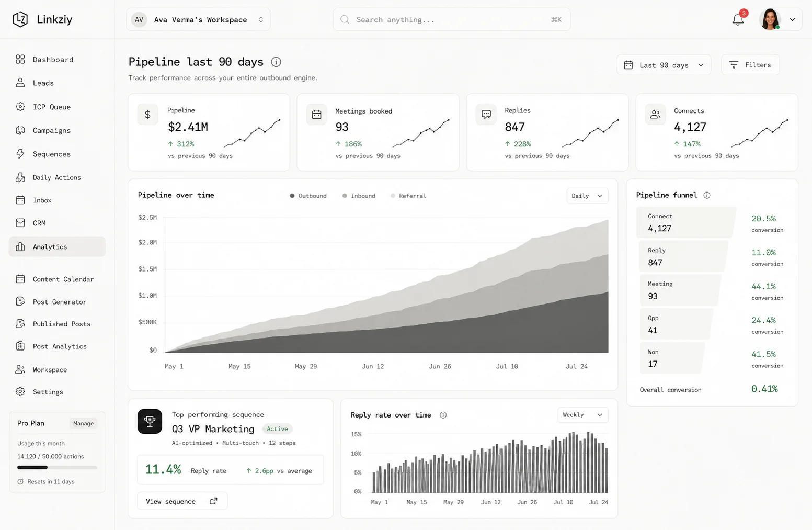Open the Weekly interval dropdown

582,415
